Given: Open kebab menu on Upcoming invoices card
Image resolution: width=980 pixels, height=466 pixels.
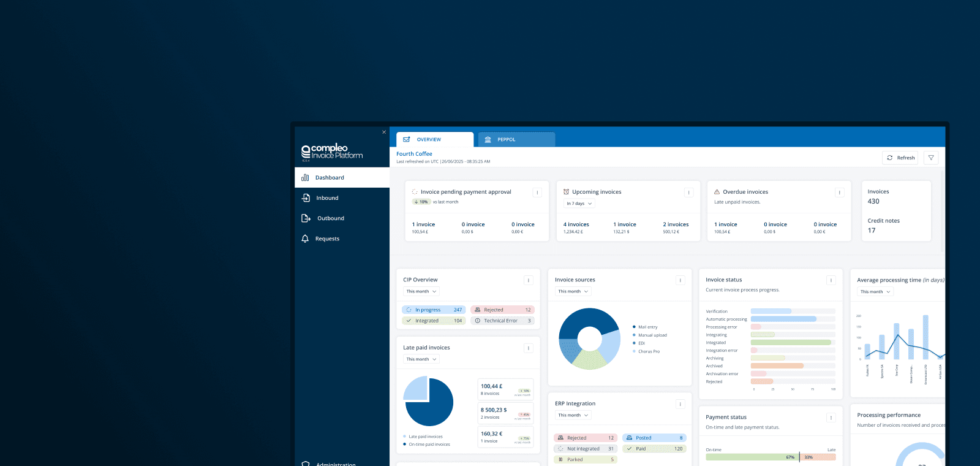Looking at the screenshot, I should click(x=688, y=193).
